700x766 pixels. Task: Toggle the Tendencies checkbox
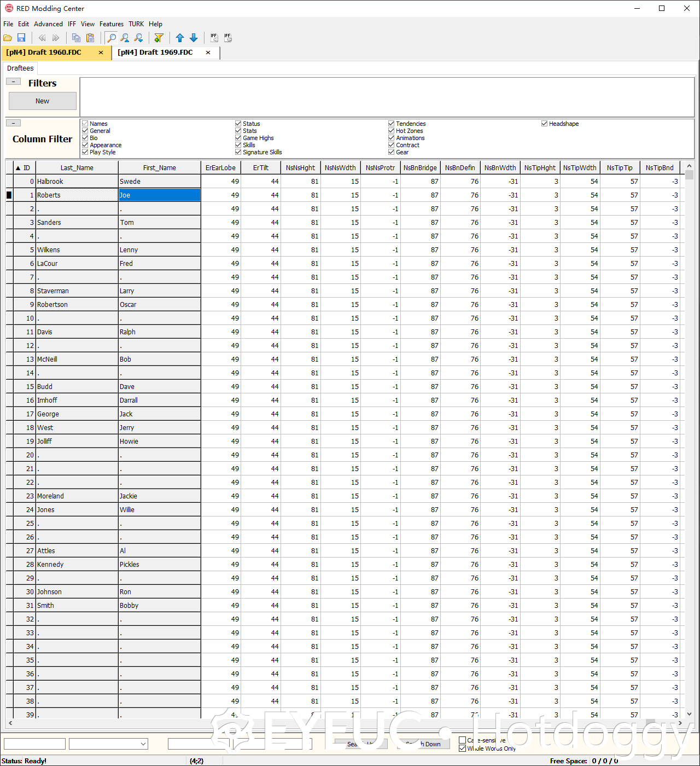pyautogui.click(x=392, y=124)
